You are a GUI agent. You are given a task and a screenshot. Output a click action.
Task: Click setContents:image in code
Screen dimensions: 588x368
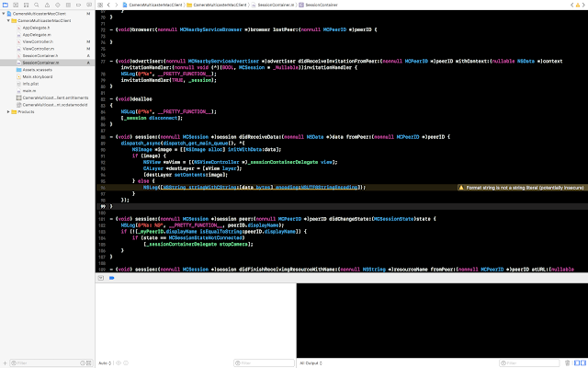point(200,175)
